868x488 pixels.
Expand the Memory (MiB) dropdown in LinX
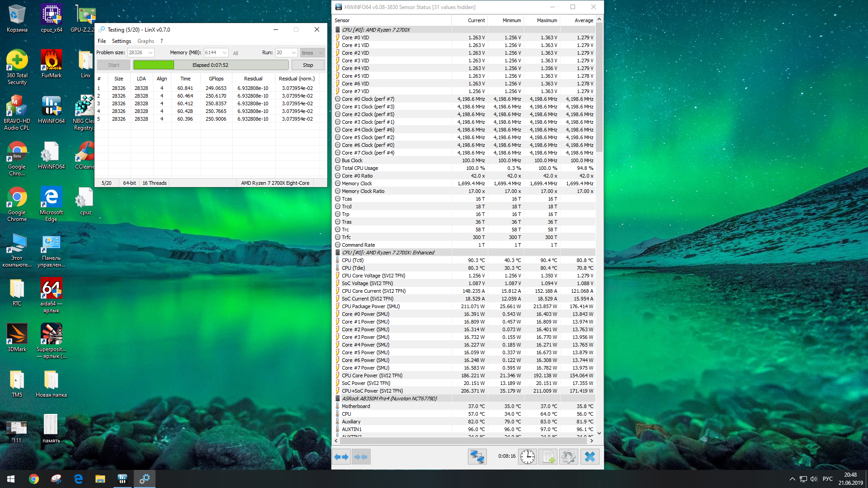click(225, 52)
